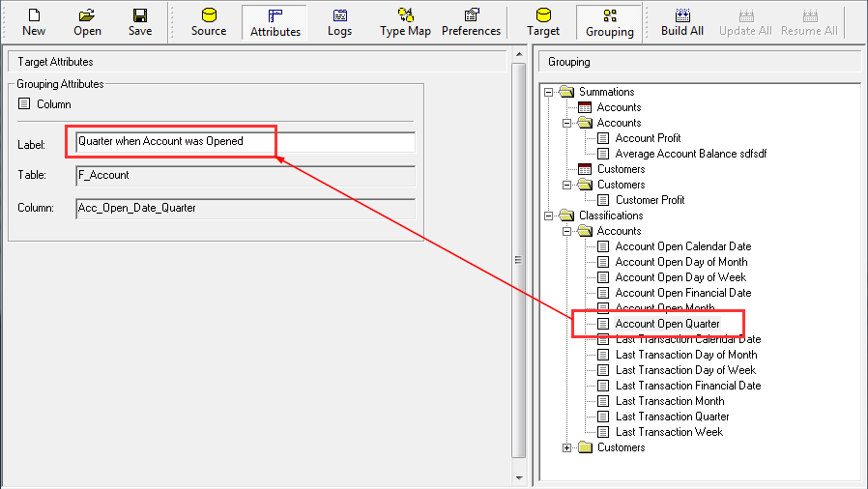The width and height of the screenshot is (868, 489).
Task: Click the Build All button
Action: click(681, 21)
